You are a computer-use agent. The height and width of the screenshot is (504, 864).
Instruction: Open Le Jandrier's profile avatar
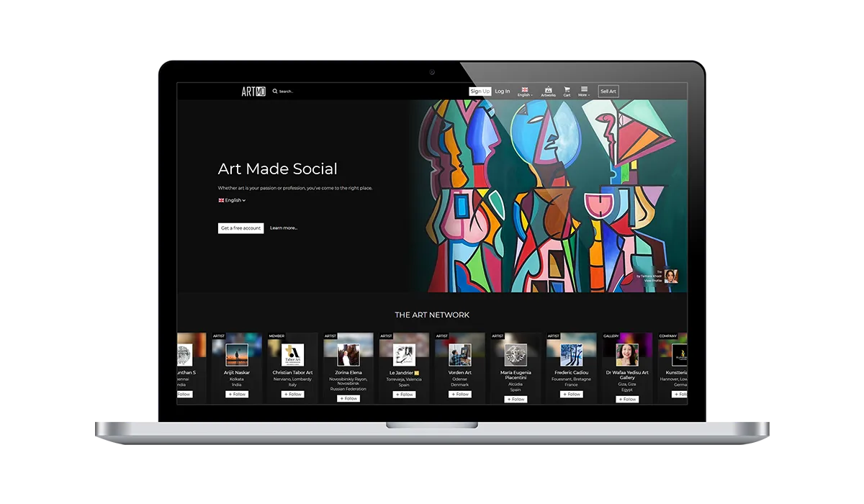tap(404, 354)
